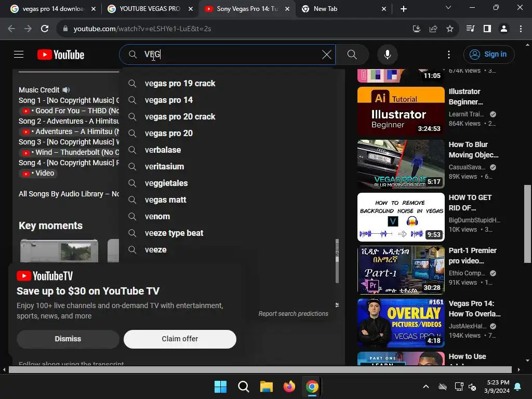This screenshot has height=399, width=532.
Task: View site security lock information
Action: (65, 29)
